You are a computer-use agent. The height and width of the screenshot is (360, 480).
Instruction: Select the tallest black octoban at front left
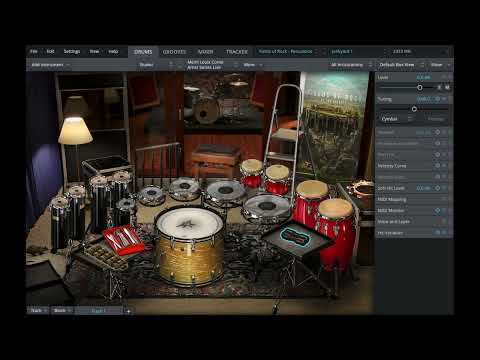pyautogui.click(x=61, y=223)
